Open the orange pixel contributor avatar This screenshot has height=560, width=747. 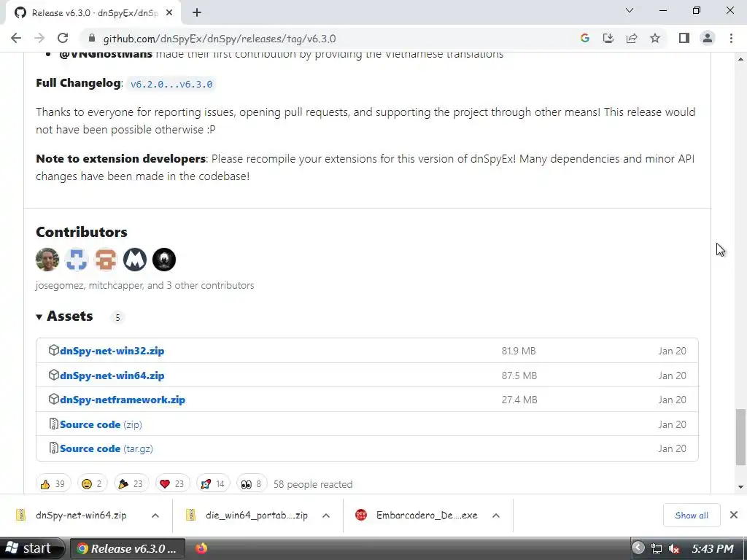[106, 260]
